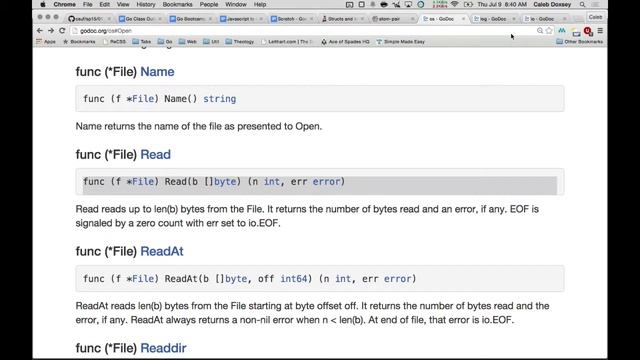Click the Caleb Doxsey user name in menu bar

(x=552, y=4)
